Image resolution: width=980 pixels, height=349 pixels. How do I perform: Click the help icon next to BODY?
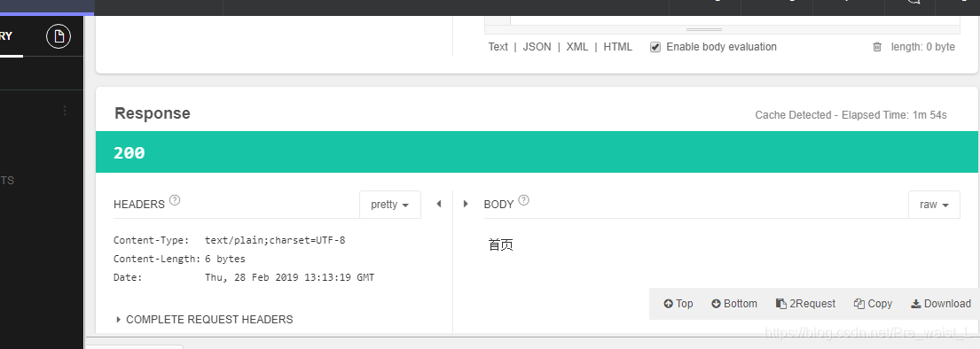click(x=524, y=200)
